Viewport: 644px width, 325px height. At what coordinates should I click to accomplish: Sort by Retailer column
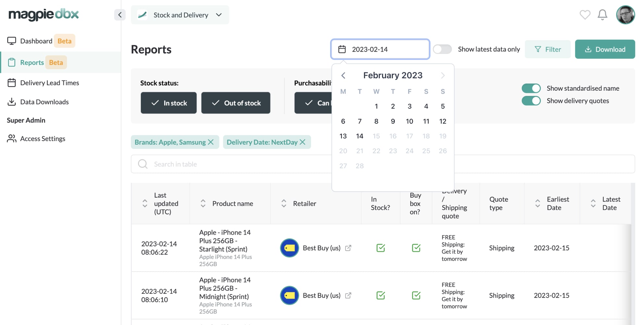coord(284,203)
